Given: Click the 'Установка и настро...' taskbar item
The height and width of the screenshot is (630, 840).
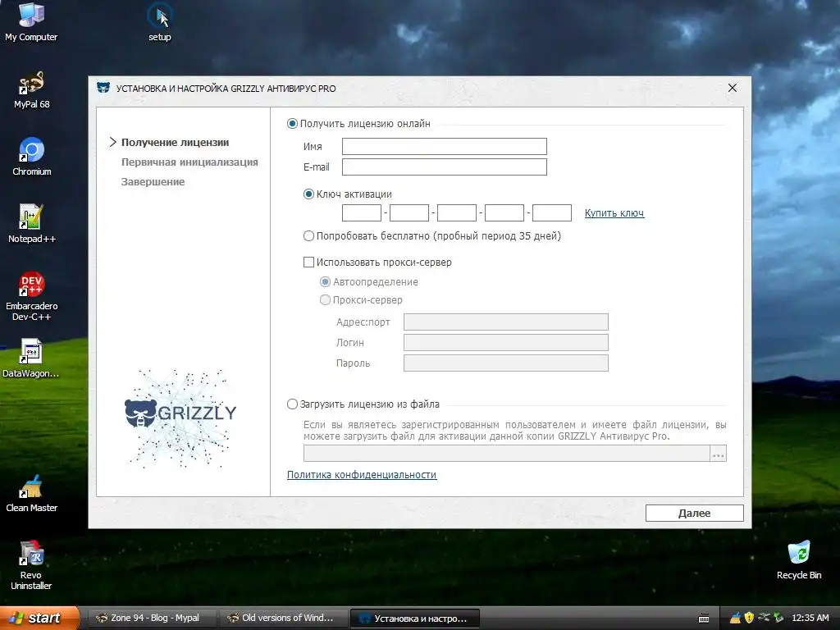Looking at the screenshot, I should click(x=414, y=619).
